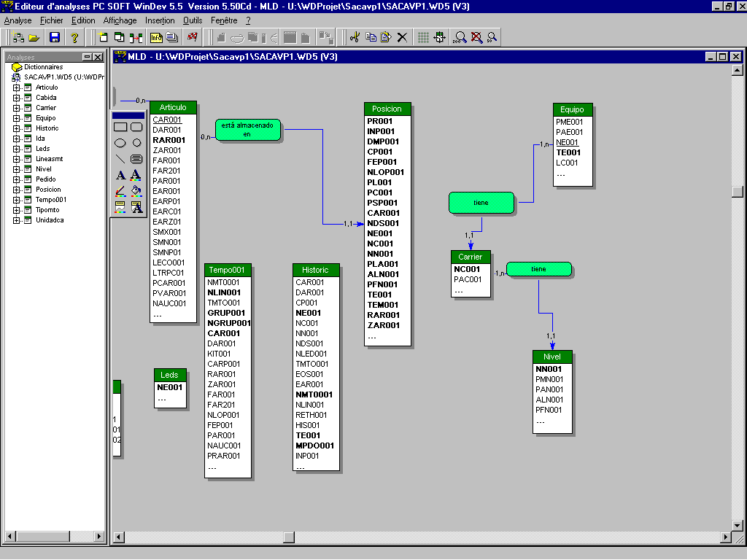Select the Pedido item in tree
The width and height of the screenshot is (747, 560).
coord(46,179)
